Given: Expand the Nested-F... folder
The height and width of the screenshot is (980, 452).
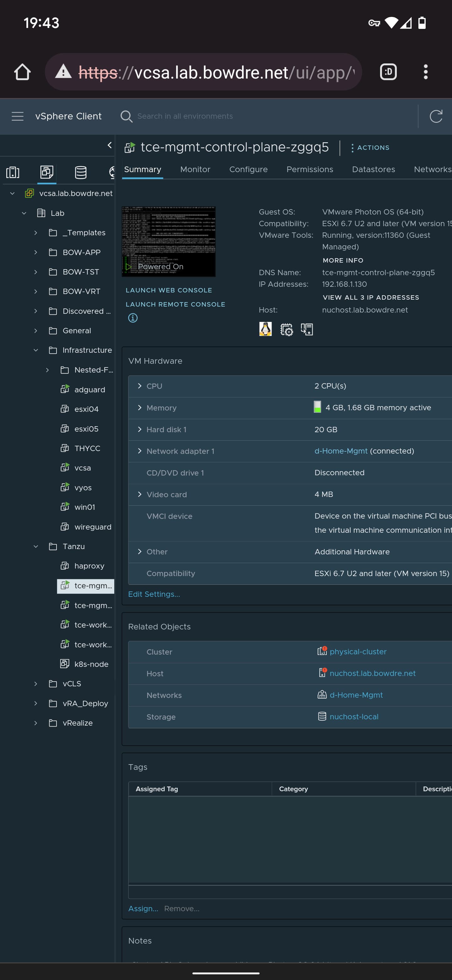Looking at the screenshot, I should click(x=47, y=370).
